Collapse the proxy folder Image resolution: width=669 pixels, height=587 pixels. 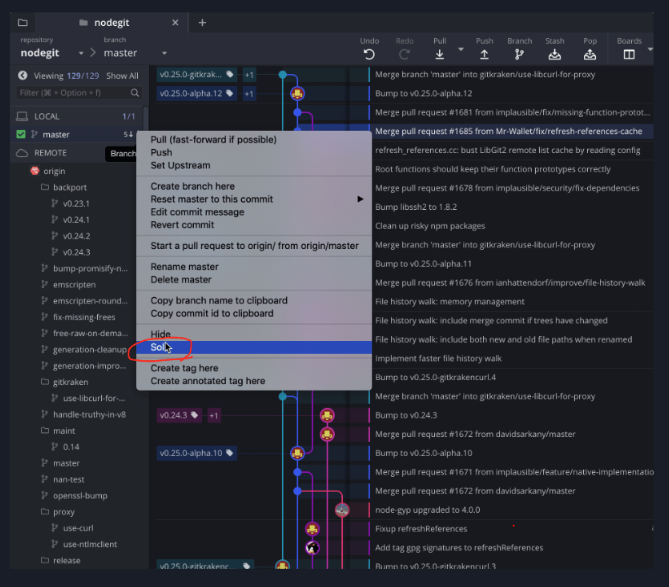(45, 511)
